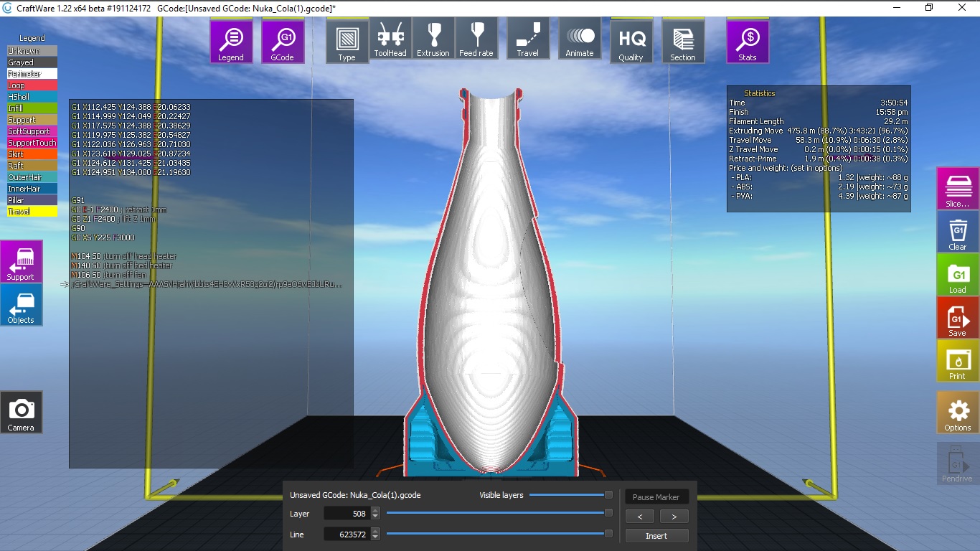The image size is (980, 551).
Task: Start the Animate preview
Action: (x=580, y=39)
